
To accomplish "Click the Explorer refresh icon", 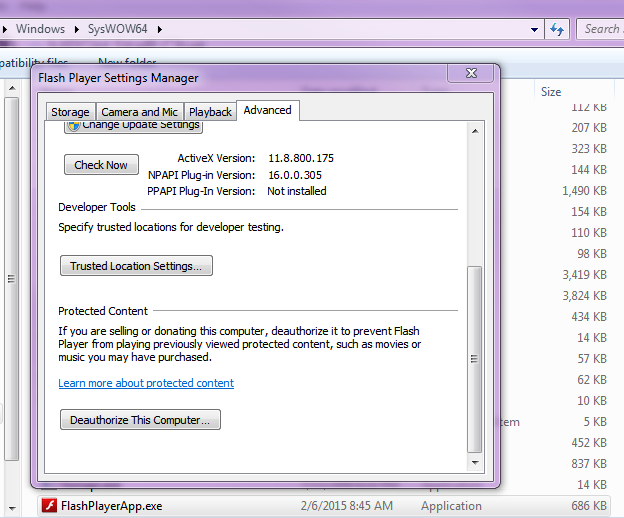I will click(x=557, y=29).
